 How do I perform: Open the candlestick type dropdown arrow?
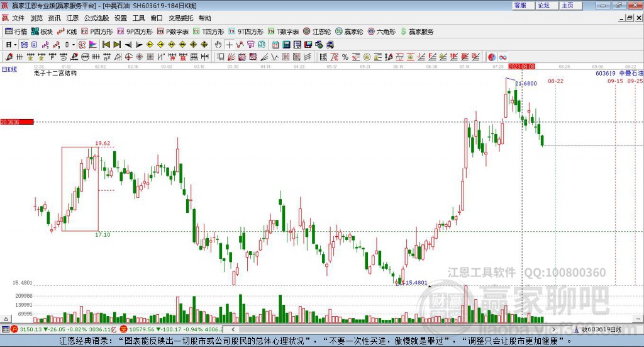pyautogui.click(x=74, y=45)
